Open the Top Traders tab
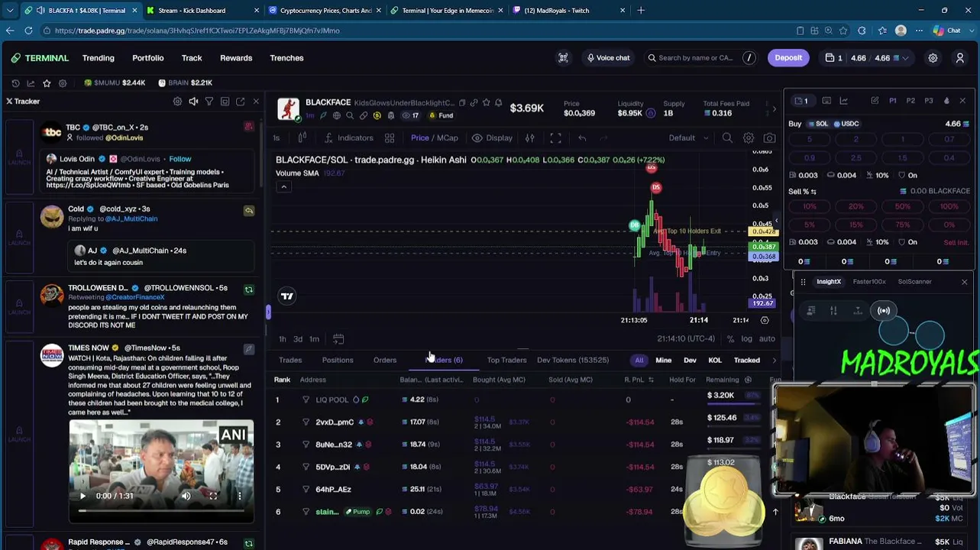 pos(507,361)
